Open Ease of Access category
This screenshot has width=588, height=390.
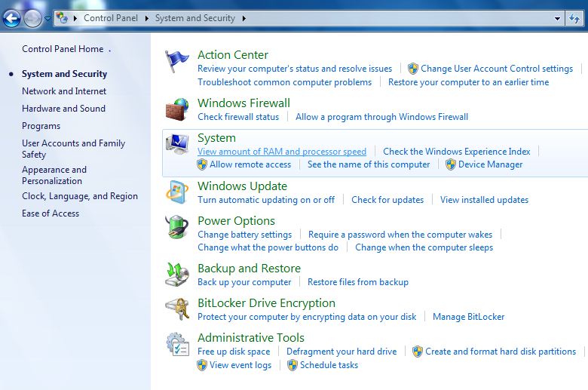click(51, 213)
